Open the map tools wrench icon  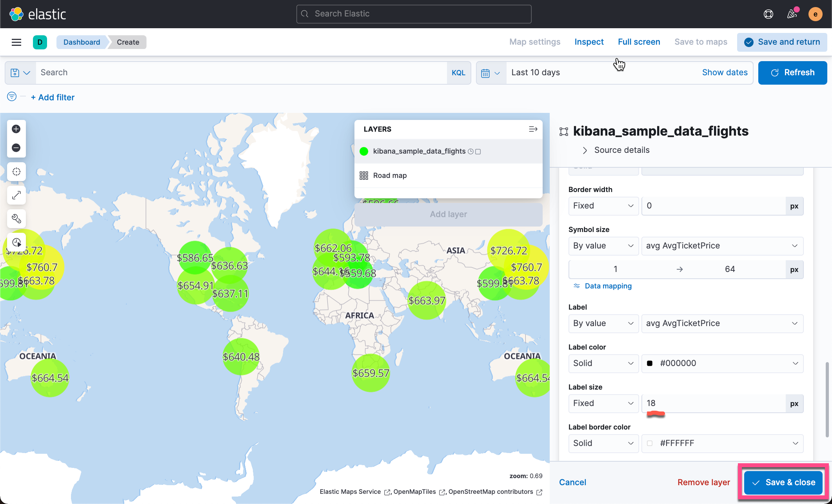click(16, 219)
